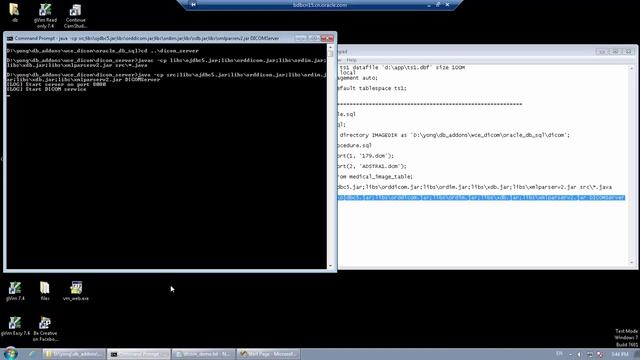Click the Command Prompt scrollbar down arrow
The image size is (640, 360).
(330, 266)
